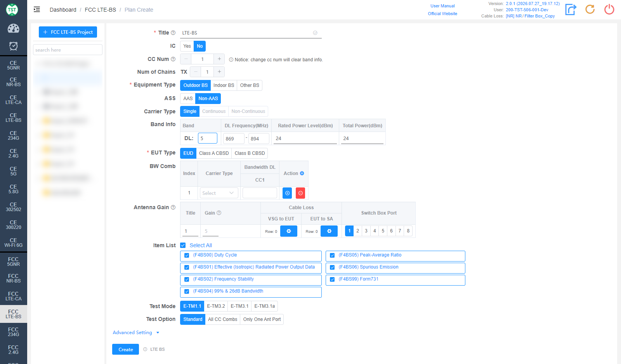This screenshot has height=364, width=621.
Task: Increase TX chains number
Action: [219, 72]
